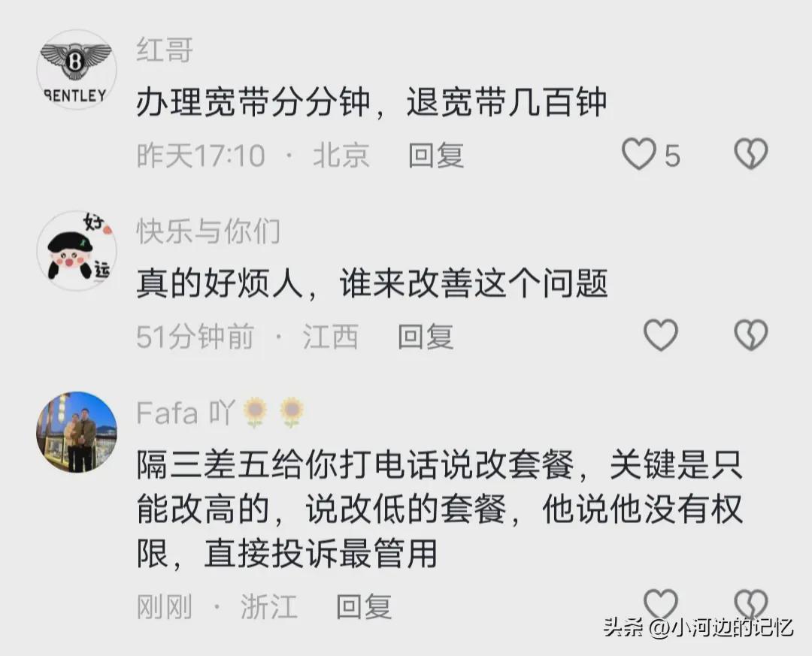Dislike 快乐与你们's comment with broken heart
This screenshot has width=812, height=656.
(x=751, y=334)
